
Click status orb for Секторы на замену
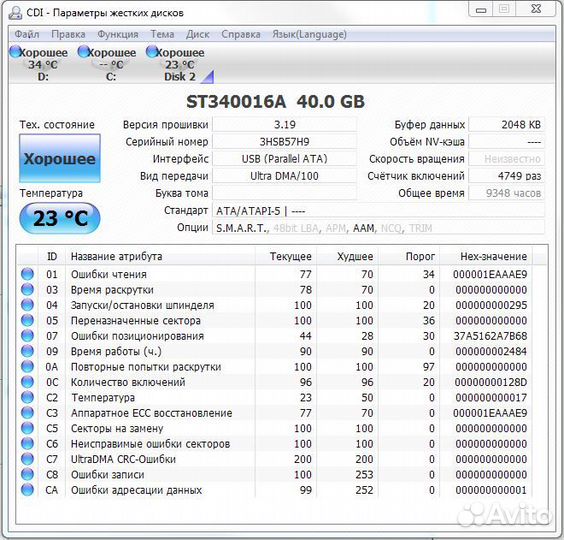click(x=27, y=428)
